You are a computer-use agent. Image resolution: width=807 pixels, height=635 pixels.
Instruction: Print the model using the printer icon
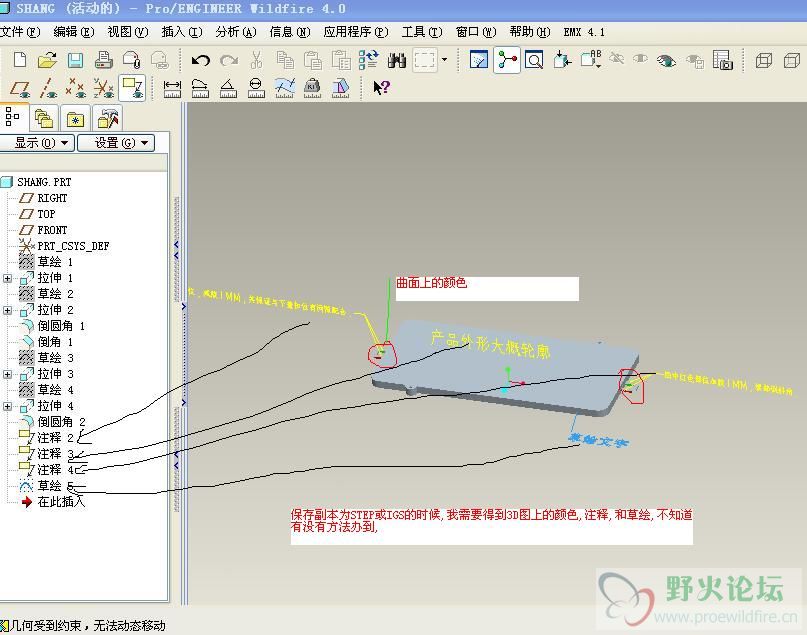click(103, 60)
